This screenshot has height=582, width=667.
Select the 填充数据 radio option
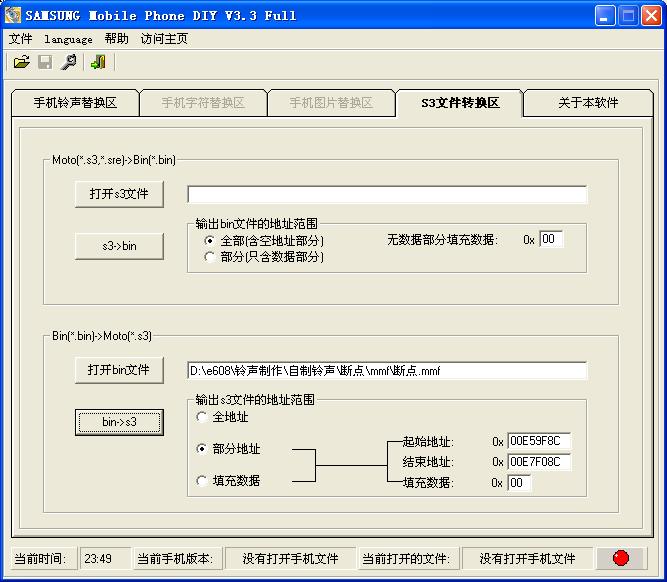[228, 481]
